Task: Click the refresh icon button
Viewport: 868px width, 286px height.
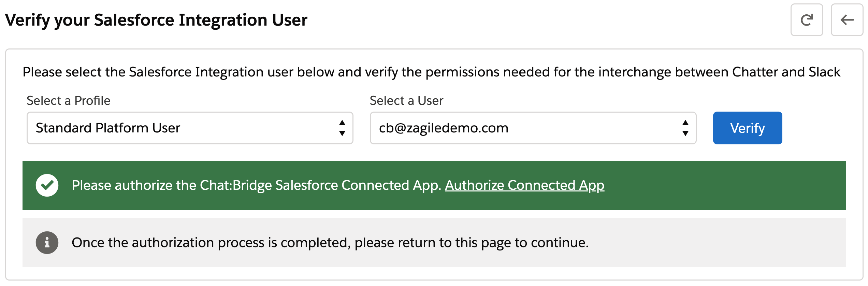Action: click(x=807, y=20)
